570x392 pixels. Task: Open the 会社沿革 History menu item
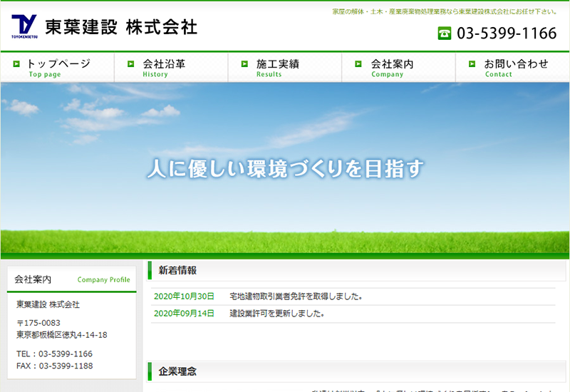(x=164, y=68)
